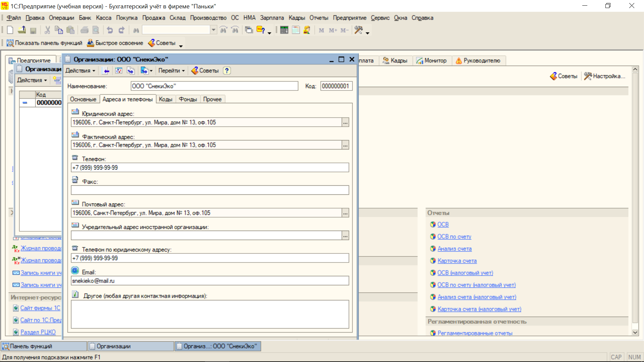Click Советы in organization form toolbar
Screen dimensions: 644x362
pos(205,71)
